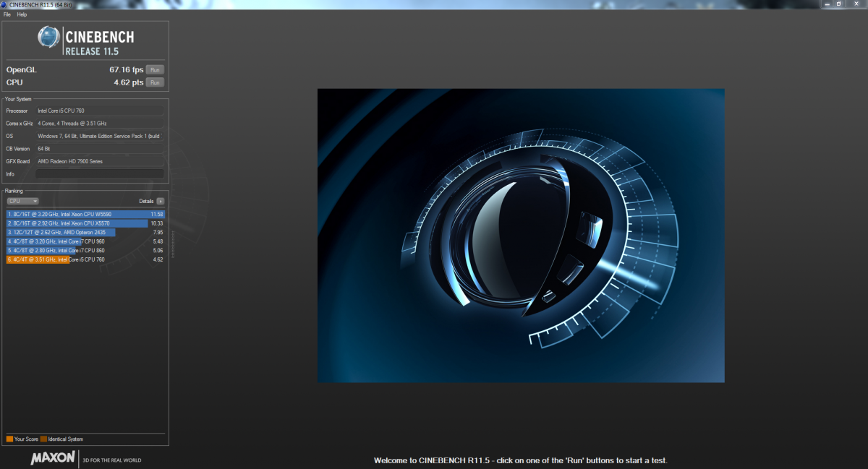The width and height of the screenshot is (868, 469).
Task: Select ranking row Xeon CPU X5570
Action: pyautogui.click(x=85, y=223)
